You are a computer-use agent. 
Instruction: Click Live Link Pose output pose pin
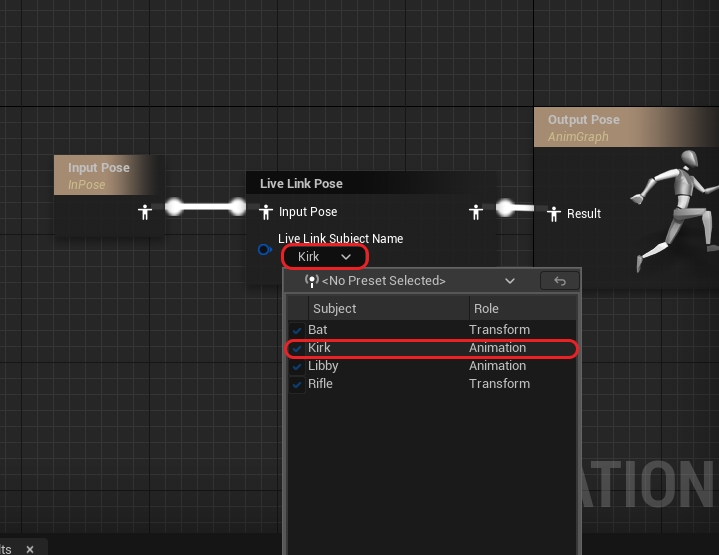[476, 212]
